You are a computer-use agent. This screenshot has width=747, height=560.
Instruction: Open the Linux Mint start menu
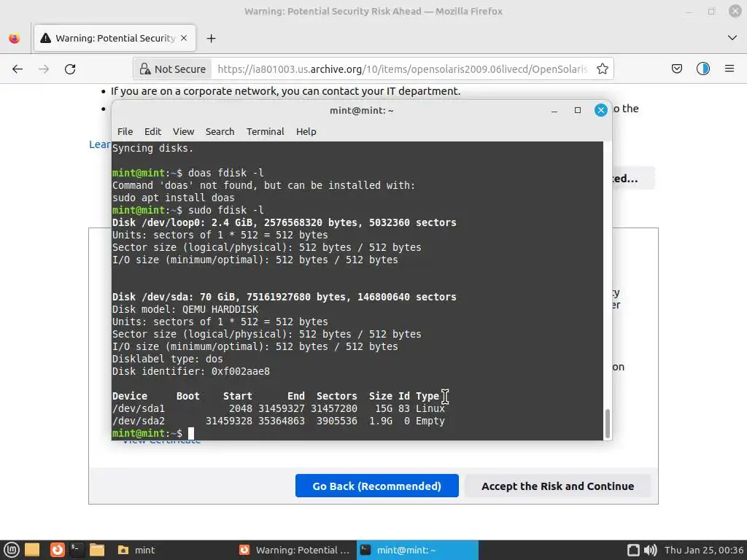(x=12, y=550)
